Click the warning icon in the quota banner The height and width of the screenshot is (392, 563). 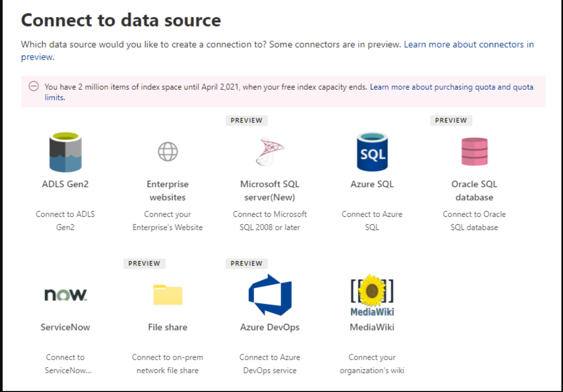[x=34, y=86]
